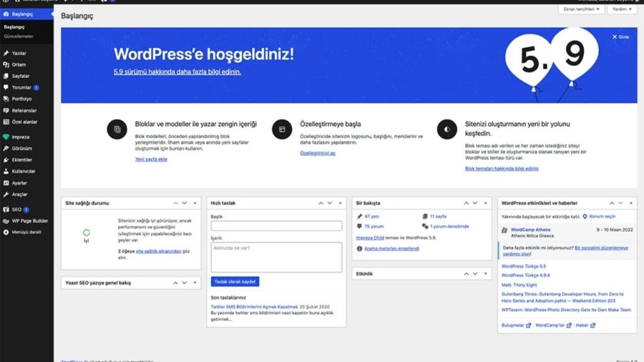Open WordPress Türkçe 5.5 news link

(x=524, y=266)
